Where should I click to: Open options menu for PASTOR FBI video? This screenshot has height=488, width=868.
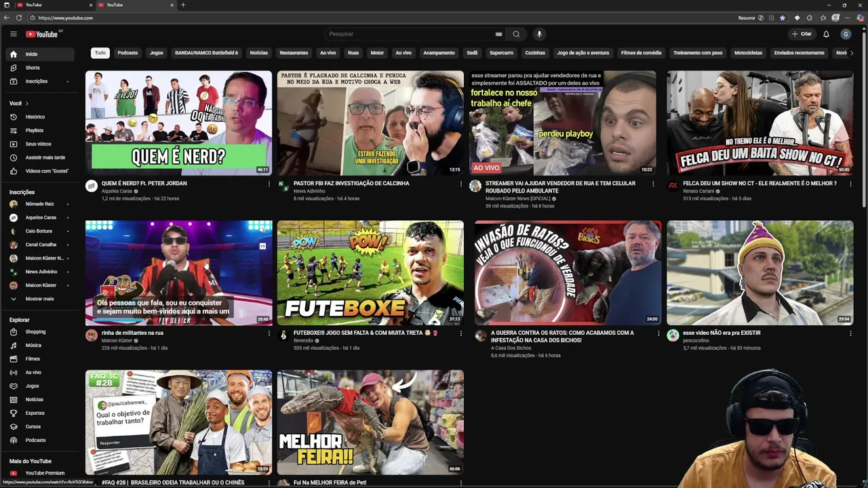(x=461, y=184)
